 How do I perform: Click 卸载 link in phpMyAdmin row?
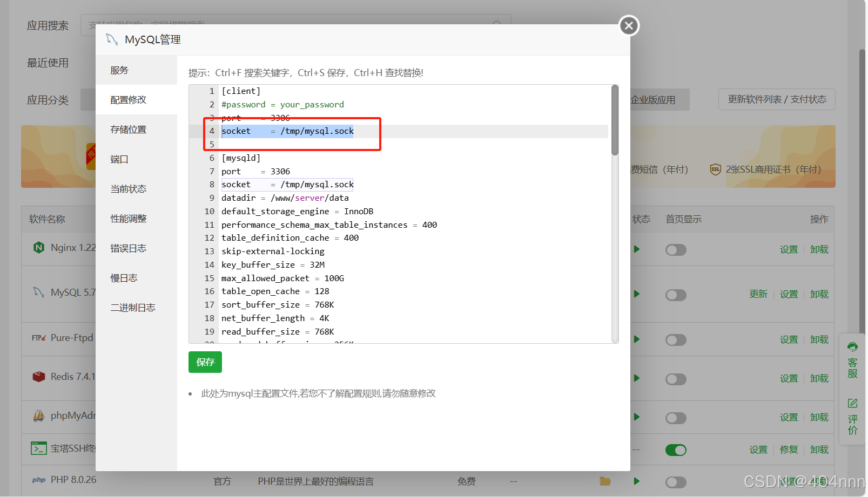click(x=819, y=417)
